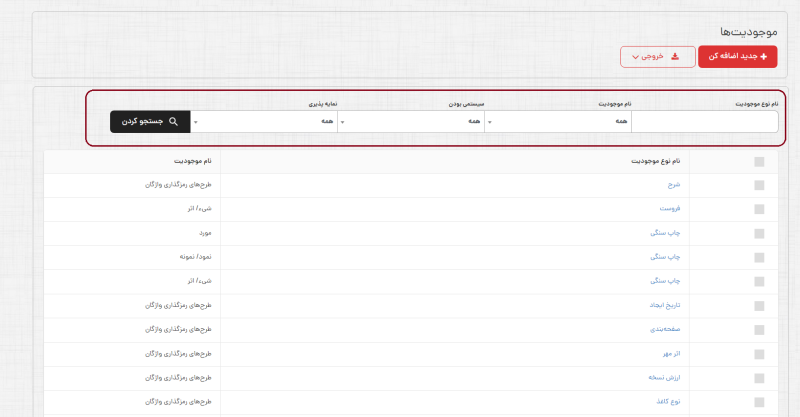Expand the خروجی dropdown chevron
This screenshot has width=800, height=417.
635,57
